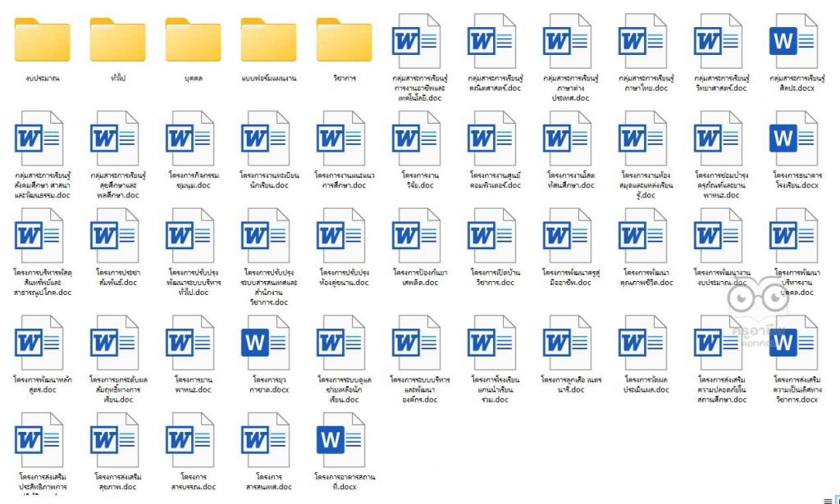Select the บุคคล folder

193,40
